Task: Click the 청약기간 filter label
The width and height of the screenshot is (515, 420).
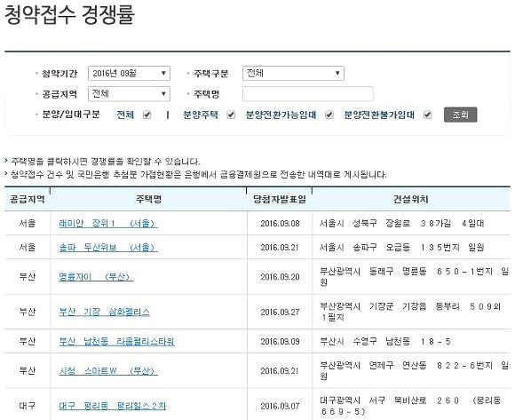Action: (59, 73)
